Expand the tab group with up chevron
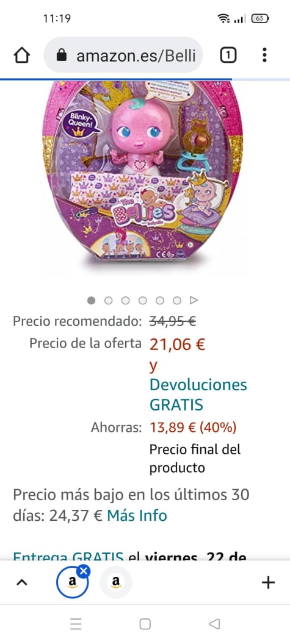Image resolution: width=290 pixels, height=644 pixels. (x=22, y=582)
